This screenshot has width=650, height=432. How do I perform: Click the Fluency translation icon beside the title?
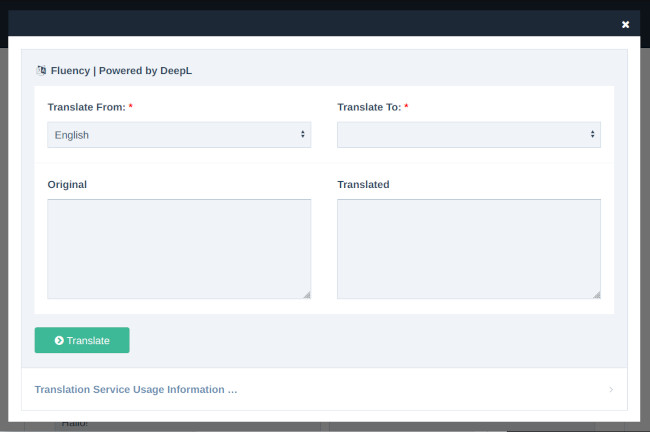(x=41, y=70)
